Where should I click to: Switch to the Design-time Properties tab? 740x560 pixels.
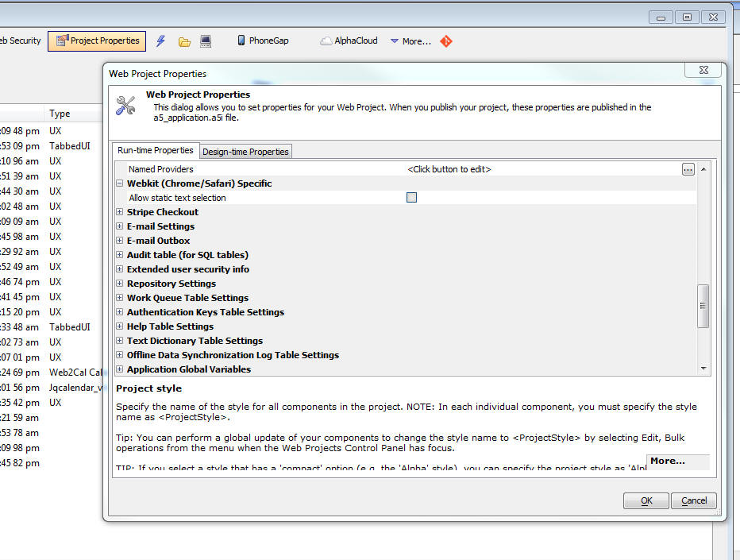[245, 152]
